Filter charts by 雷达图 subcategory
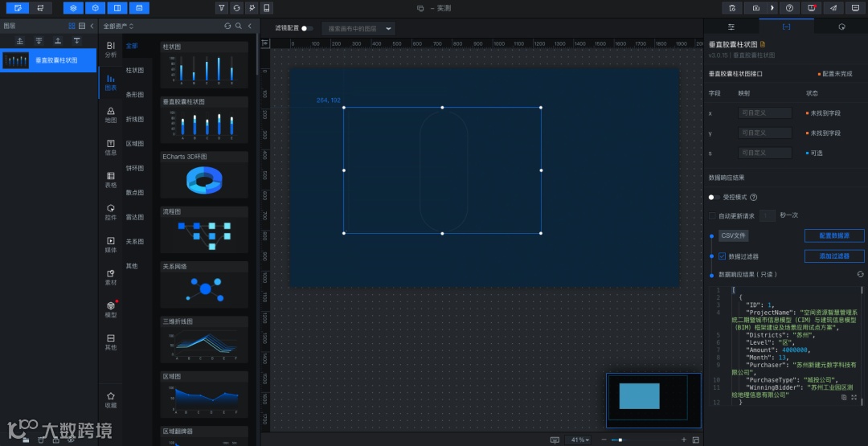The image size is (868, 446). tap(134, 217)
